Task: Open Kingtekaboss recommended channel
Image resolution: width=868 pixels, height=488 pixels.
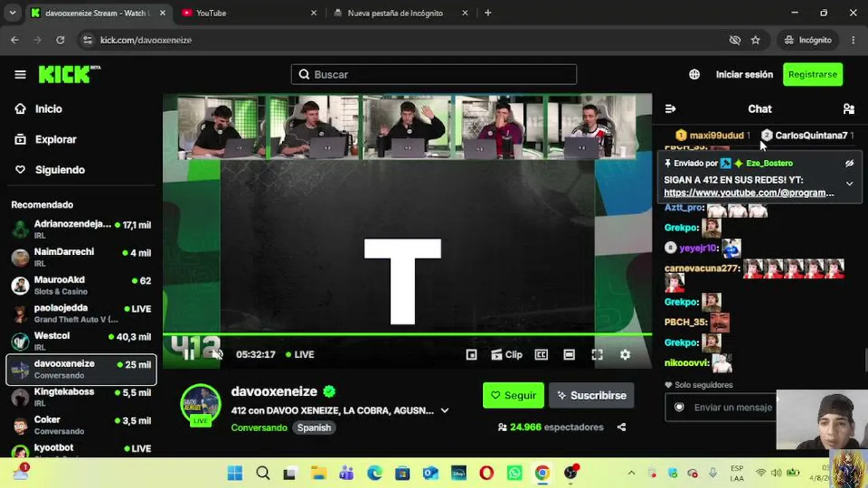Action: coord(81,397)
